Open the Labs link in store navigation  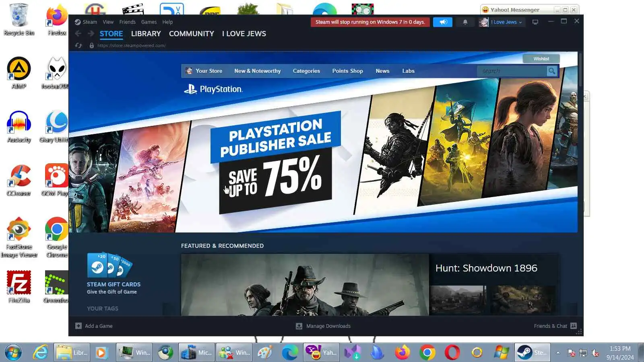[408, 71]
